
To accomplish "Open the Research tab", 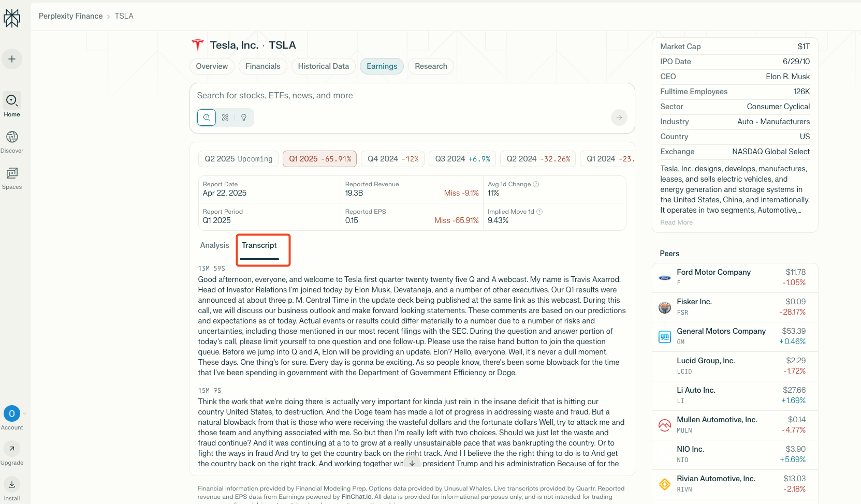I will click(x=431, y=66).
